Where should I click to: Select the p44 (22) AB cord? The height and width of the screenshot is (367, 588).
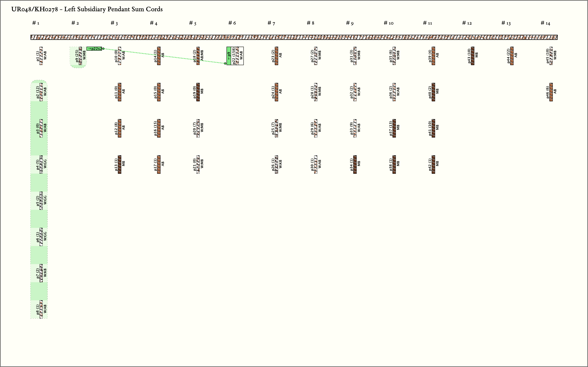click(x=512, y=56)
